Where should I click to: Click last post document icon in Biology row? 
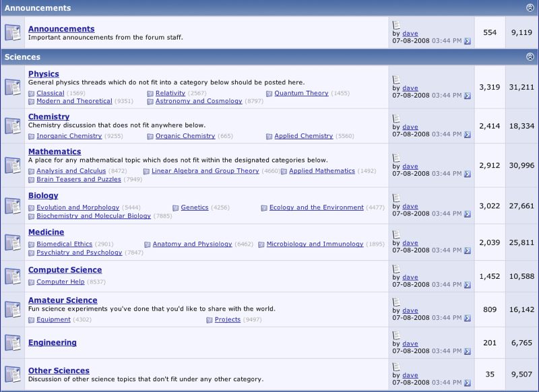(x=397, y=197)
